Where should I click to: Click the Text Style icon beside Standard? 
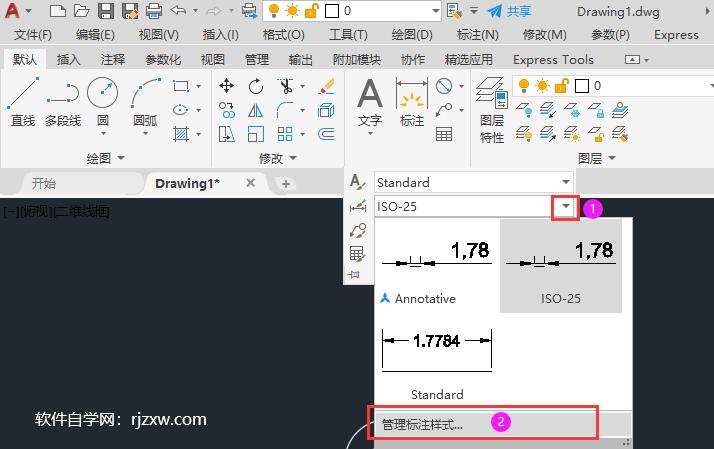point(358,182)
